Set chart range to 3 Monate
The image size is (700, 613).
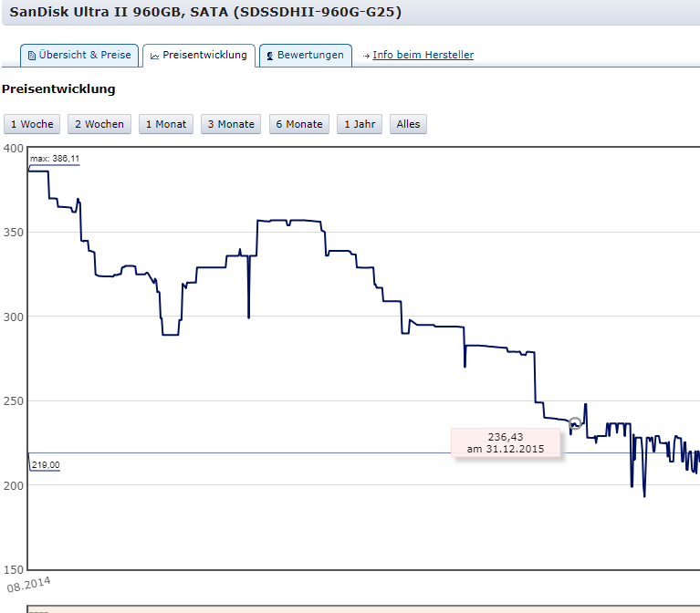click(231, 124)
